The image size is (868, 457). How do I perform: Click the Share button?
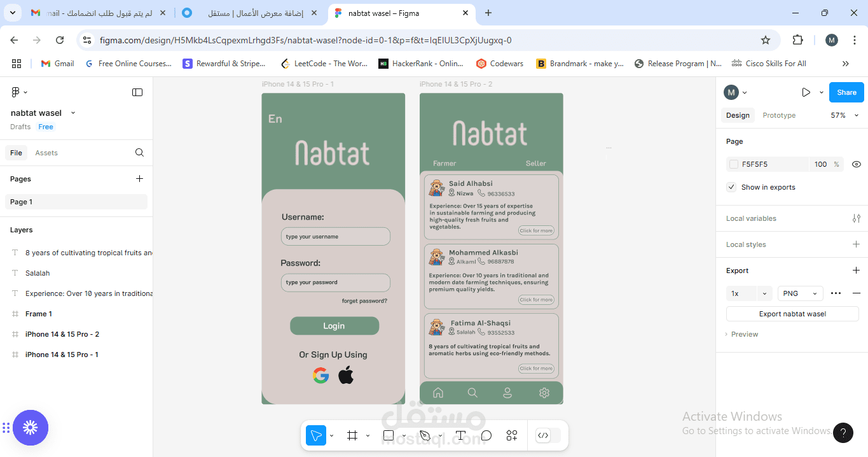(x=846, y=92)
